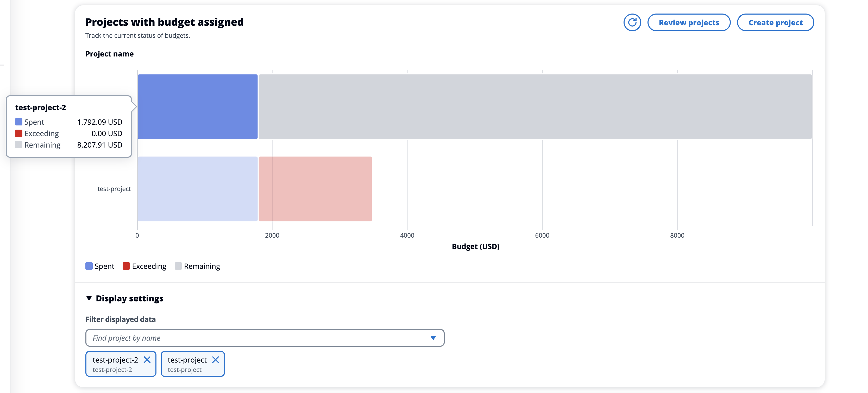Click the blue Spent bar for test-project-2
The height and width of the screenshot is (393, 868).
click(197, 107)
